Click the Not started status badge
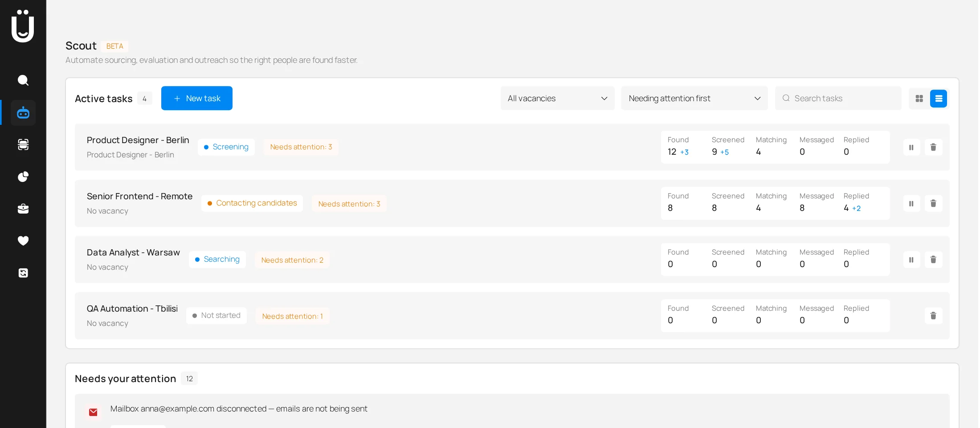 216,316
